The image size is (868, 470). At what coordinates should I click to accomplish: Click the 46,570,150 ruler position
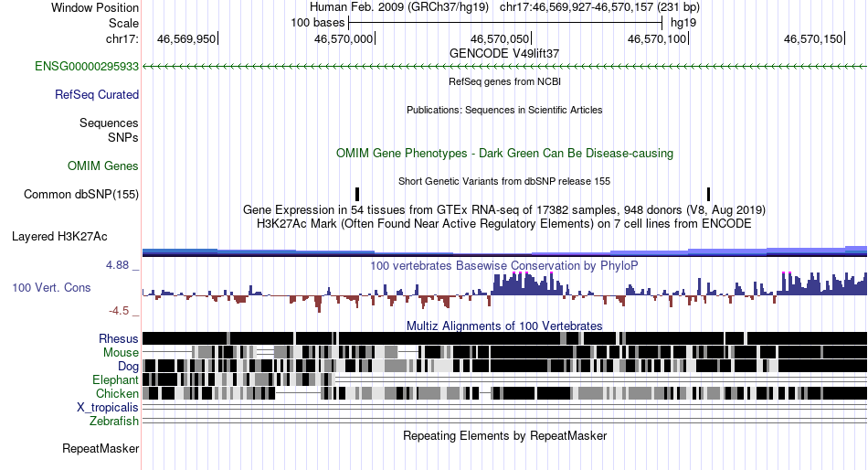pyautogui.click(x=813, y=38)
